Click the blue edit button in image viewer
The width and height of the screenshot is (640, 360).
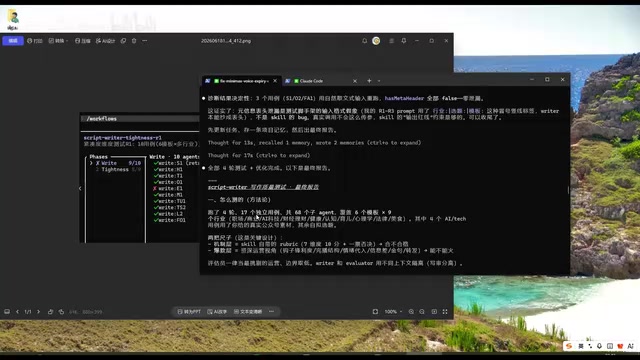click(x=13, y=41)
